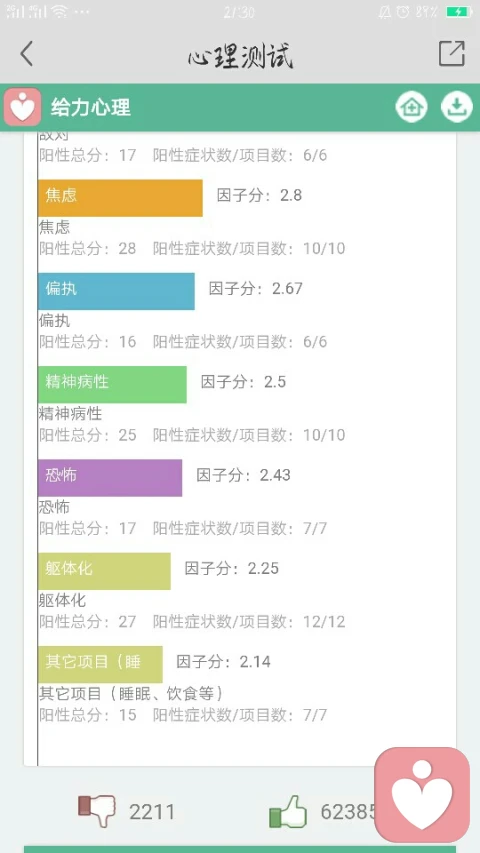Select the yellow 躯体化 bar

pos(104,571)
